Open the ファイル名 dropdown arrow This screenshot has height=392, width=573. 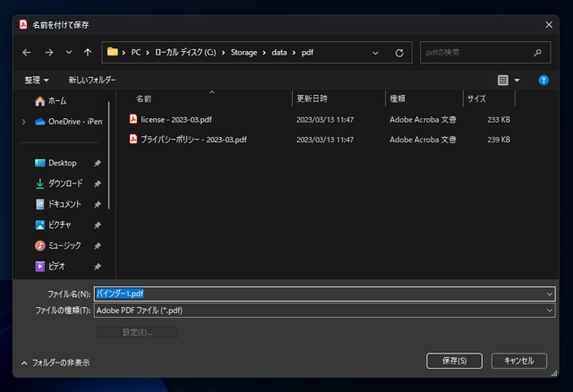[549, 294]
